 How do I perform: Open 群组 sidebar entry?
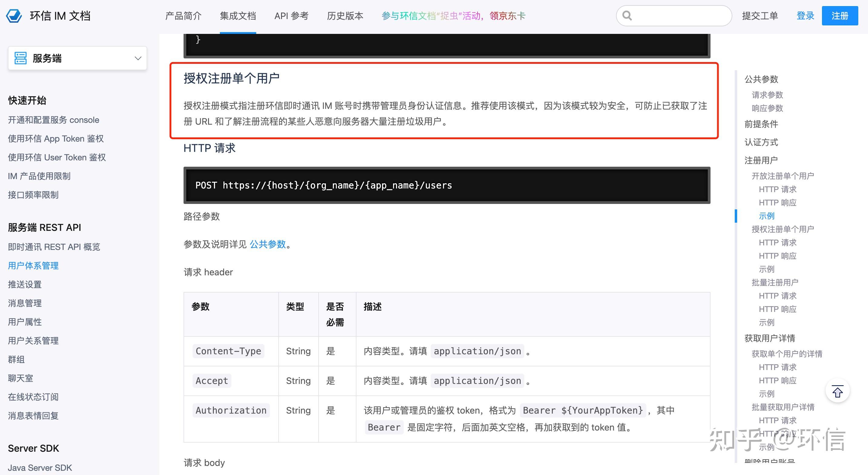coord(17,359)
